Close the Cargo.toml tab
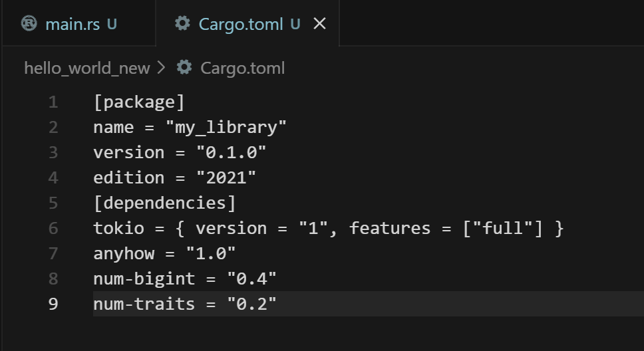 click(x=319, y=24)
